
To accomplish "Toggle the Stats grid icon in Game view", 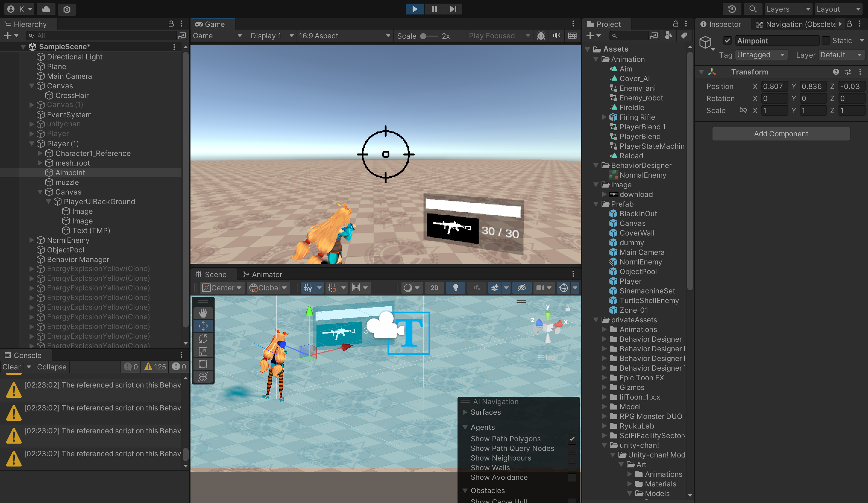I will 572,36.
